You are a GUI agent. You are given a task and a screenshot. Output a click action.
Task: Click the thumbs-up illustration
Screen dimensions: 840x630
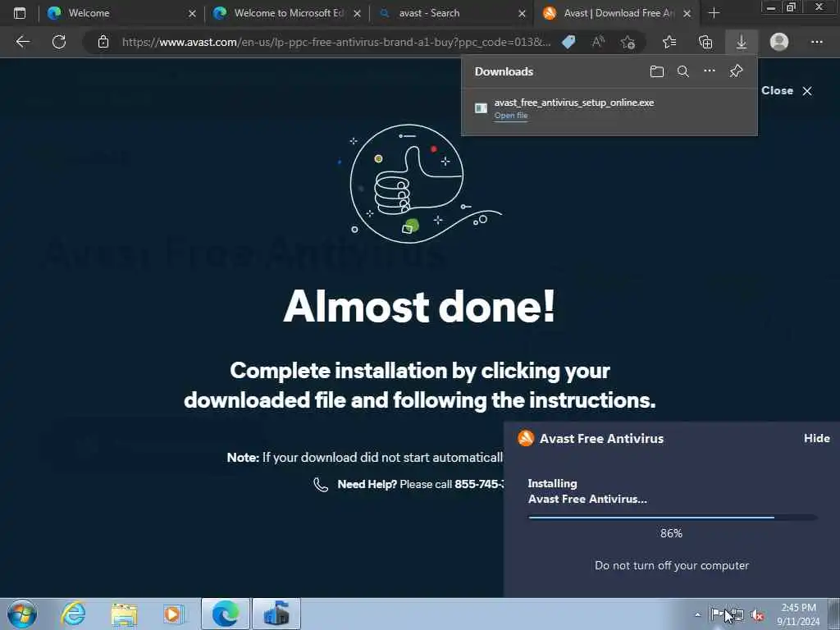point(419,184)
